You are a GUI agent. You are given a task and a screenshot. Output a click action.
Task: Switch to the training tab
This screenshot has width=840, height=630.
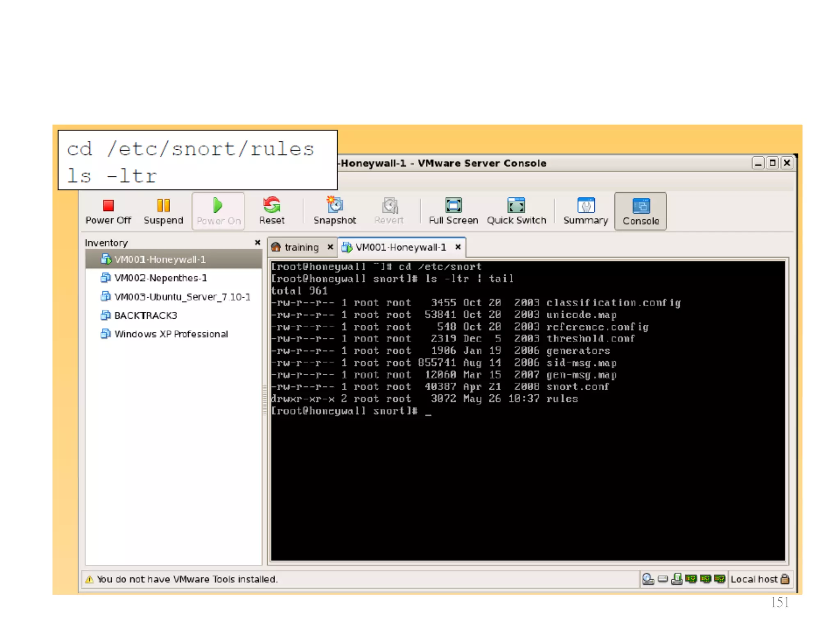tap(301, 247)
